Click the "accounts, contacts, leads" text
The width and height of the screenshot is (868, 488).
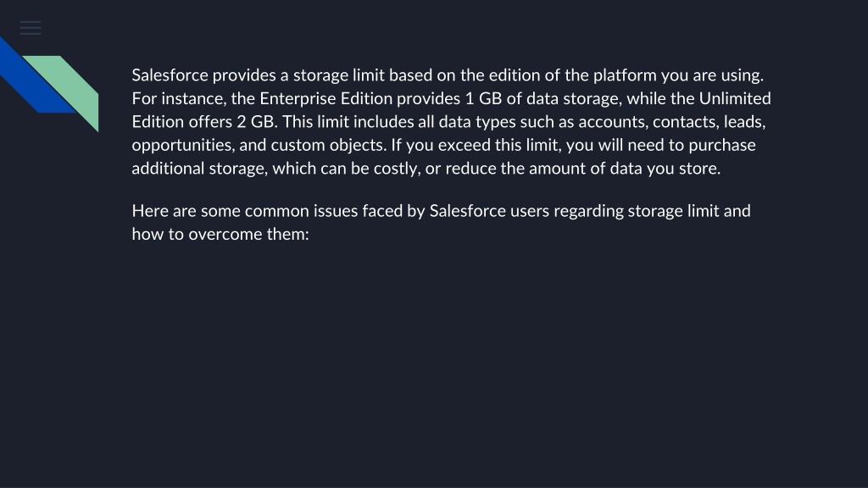tap(671, 122)
